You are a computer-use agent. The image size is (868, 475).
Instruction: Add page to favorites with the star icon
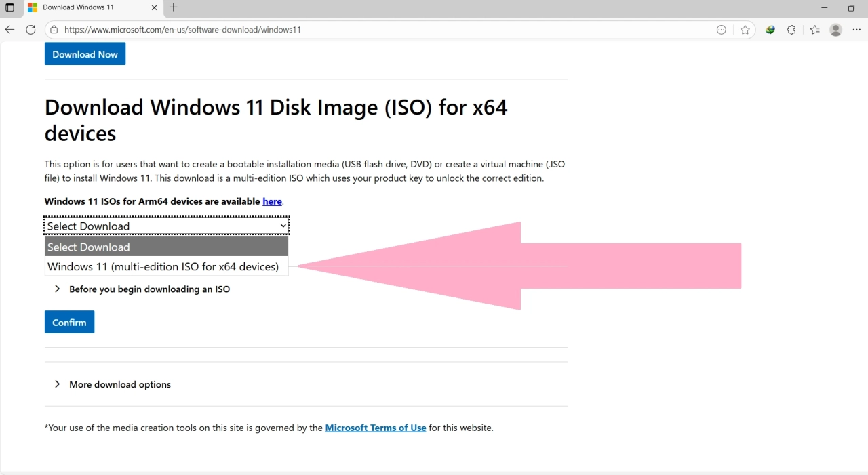click(x=745, y=30)
